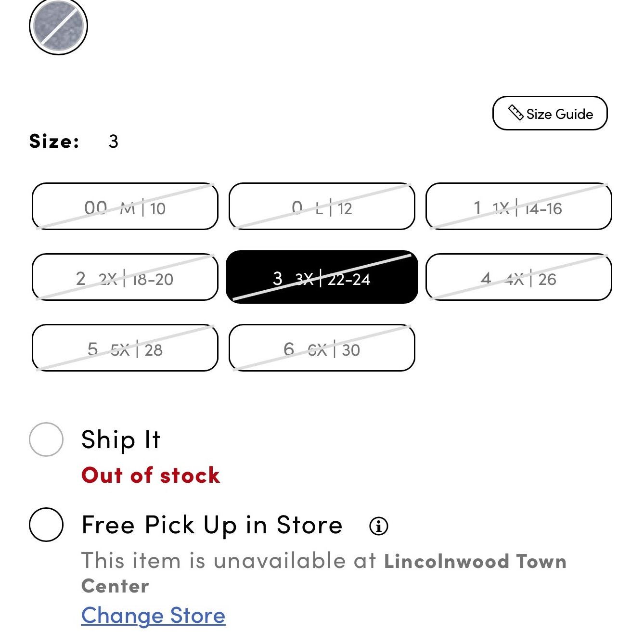The image size is (644, 644).
Task: Open the Size Guide
Action: (550, 114)
